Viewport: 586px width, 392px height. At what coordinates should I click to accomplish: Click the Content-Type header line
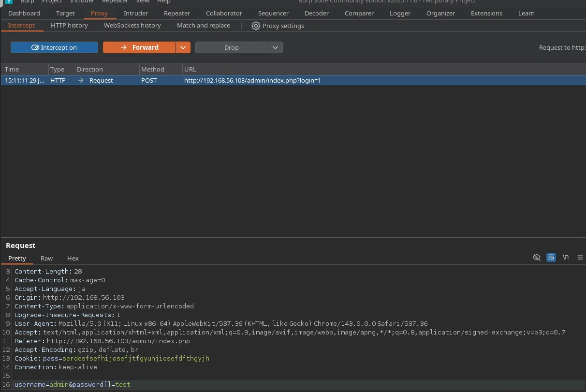click(104, 306)
